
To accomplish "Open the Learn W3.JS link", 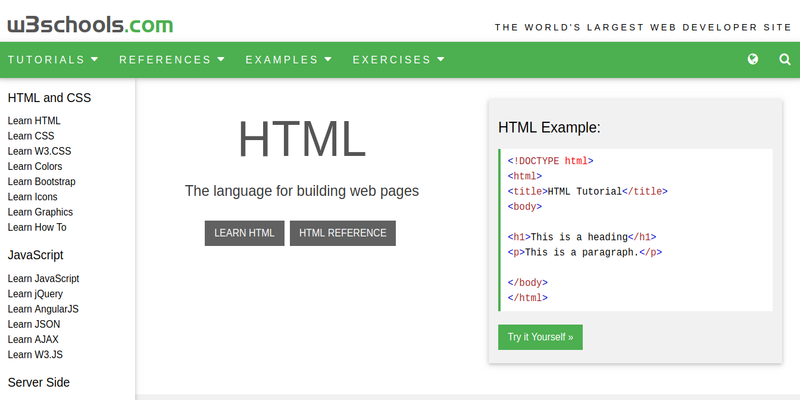I will (35, 355).
